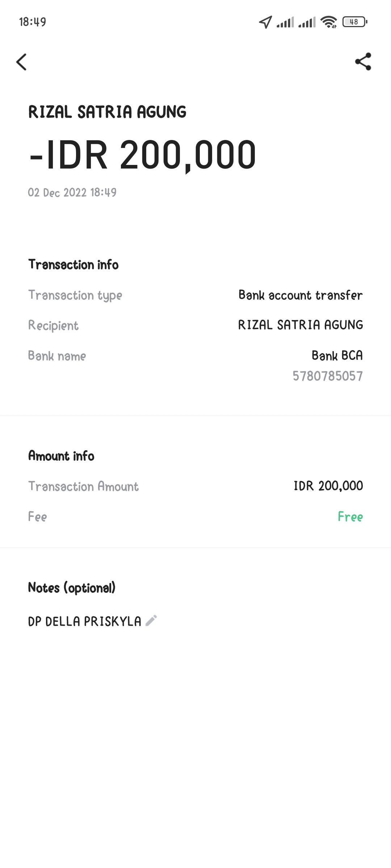Tap the Wi-Fi status icon
Screen dimensions: 391x868
(329, 22)
